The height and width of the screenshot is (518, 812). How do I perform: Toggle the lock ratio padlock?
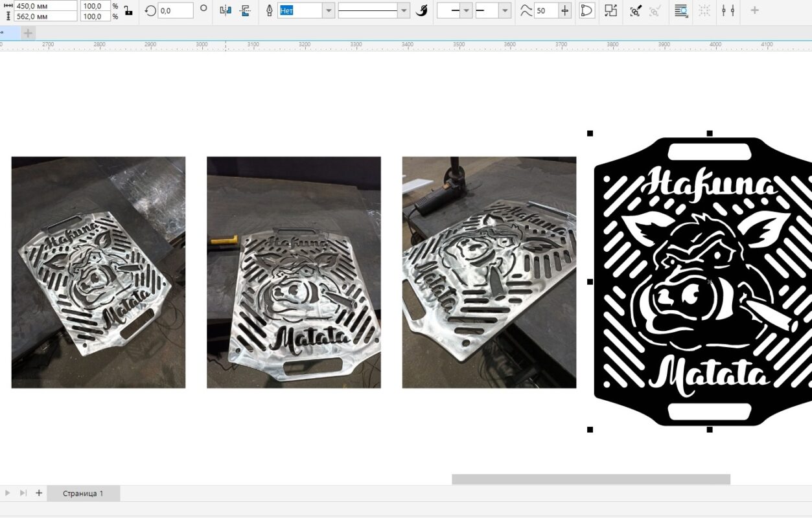pyautogui.click(x=128, y=10)
